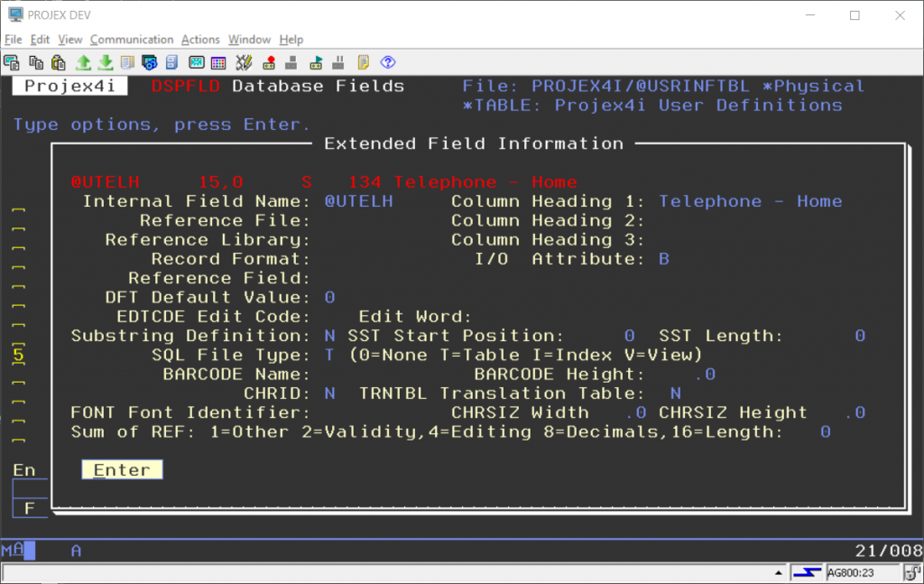Screen dimensions: 924x584
Task: Click the Sum of REF Length value 0
Action: (x=825, y=432)
